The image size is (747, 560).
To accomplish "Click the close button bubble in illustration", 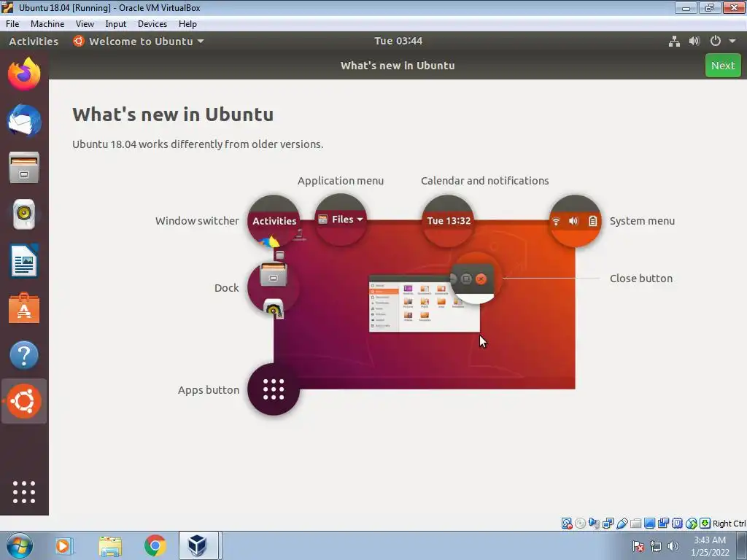I will pos(474,278).
